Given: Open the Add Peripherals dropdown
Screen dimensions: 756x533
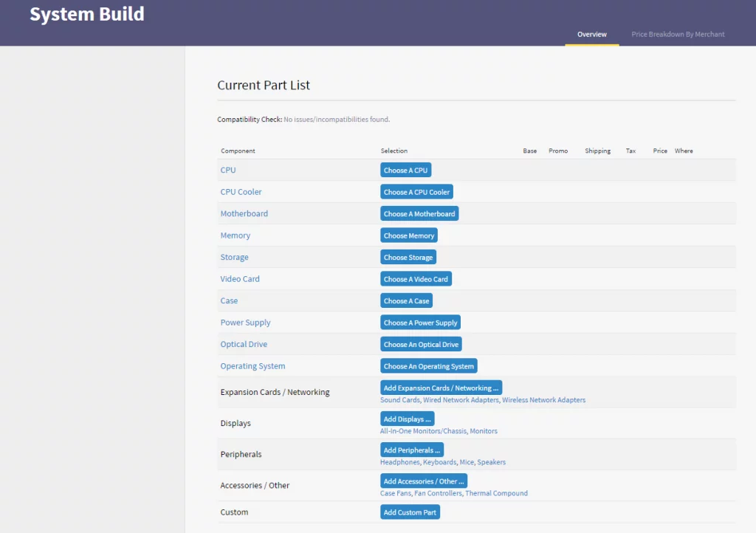Looking at the screenshot, I should tap(412, 450).
